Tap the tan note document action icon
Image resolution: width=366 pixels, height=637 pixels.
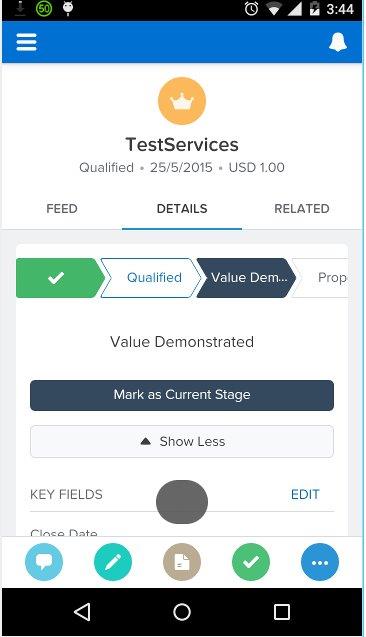182,562
